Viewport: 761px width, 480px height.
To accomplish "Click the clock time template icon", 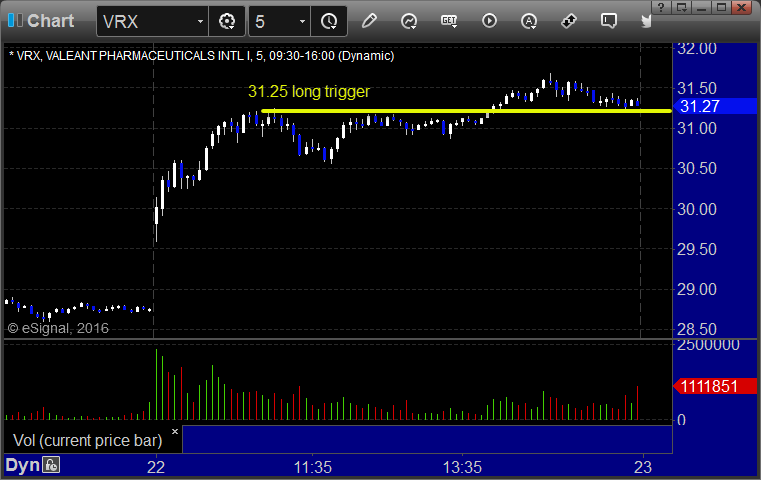I will (329, 21).
